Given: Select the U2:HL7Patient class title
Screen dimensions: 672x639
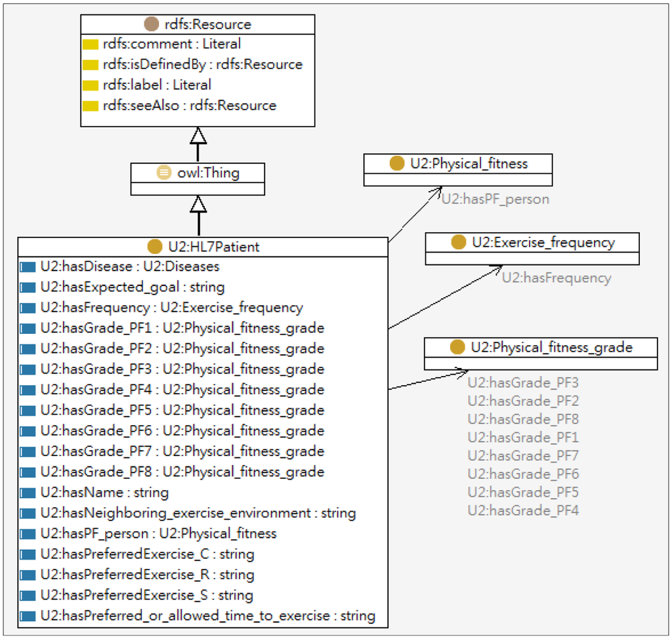Looking at the screenshot, I should [212, 247].
